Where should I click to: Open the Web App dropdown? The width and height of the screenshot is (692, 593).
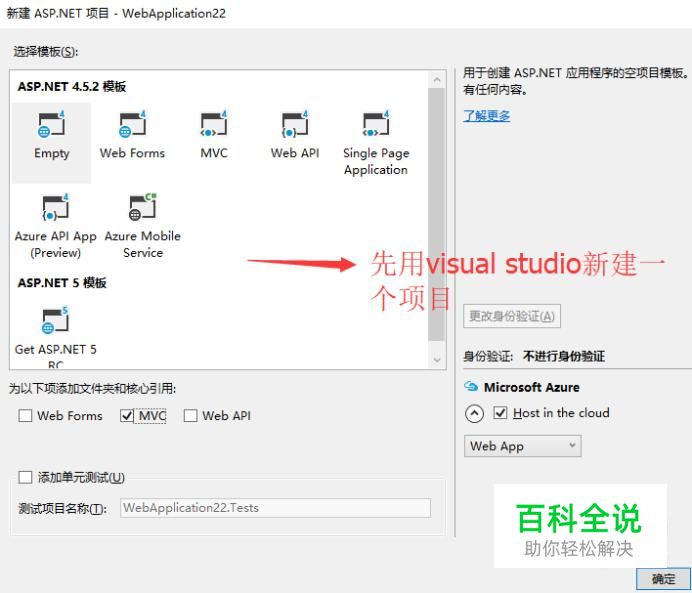(523, 446)
